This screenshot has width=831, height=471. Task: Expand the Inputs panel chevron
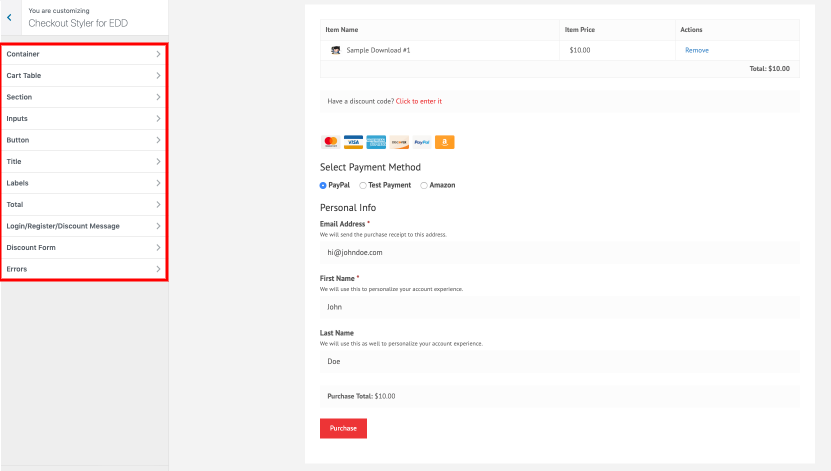(158, 119)
